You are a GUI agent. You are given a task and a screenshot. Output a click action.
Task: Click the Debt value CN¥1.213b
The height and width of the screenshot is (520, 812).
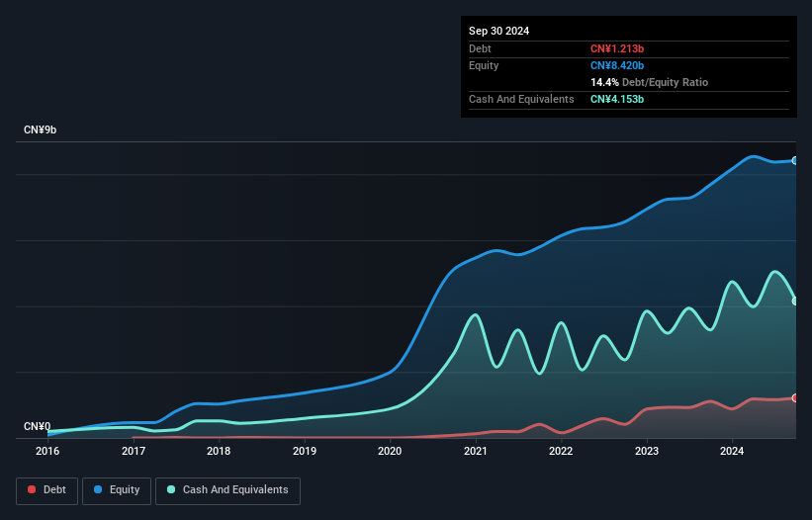pyautogui.click(x=617, y=48)
